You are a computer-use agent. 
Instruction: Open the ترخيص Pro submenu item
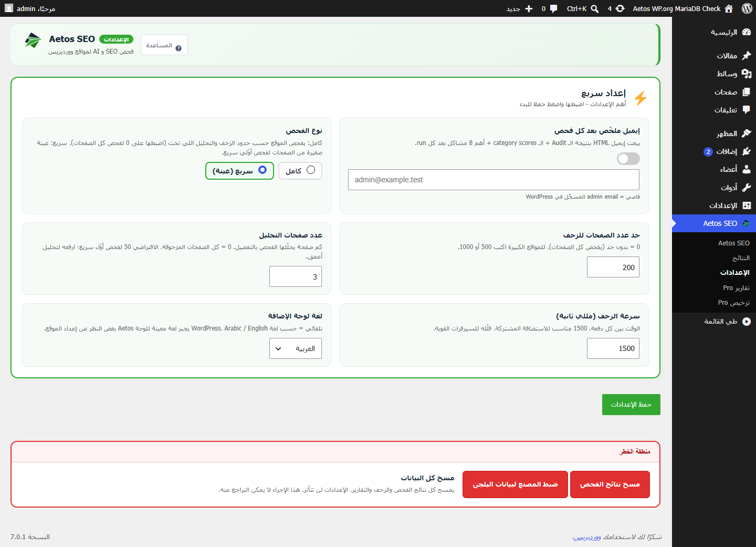pyautogui.click(x=734, y=303)
